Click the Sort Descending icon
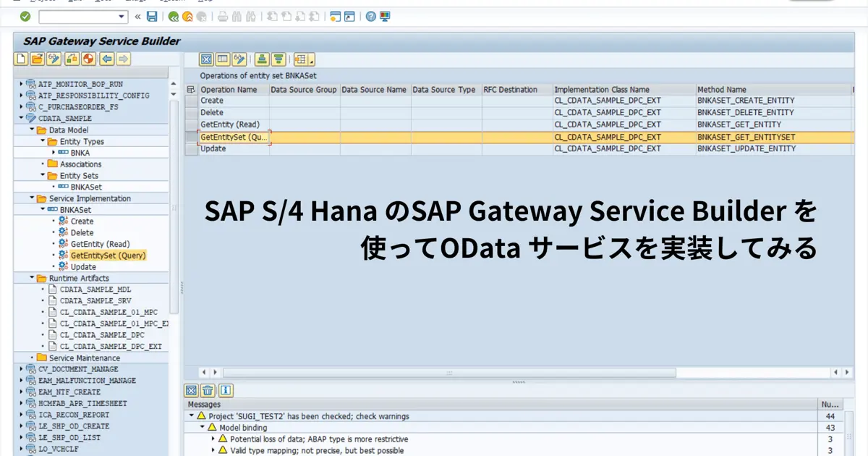The width and height of the screenshot is (868, 456). (278, 59)
